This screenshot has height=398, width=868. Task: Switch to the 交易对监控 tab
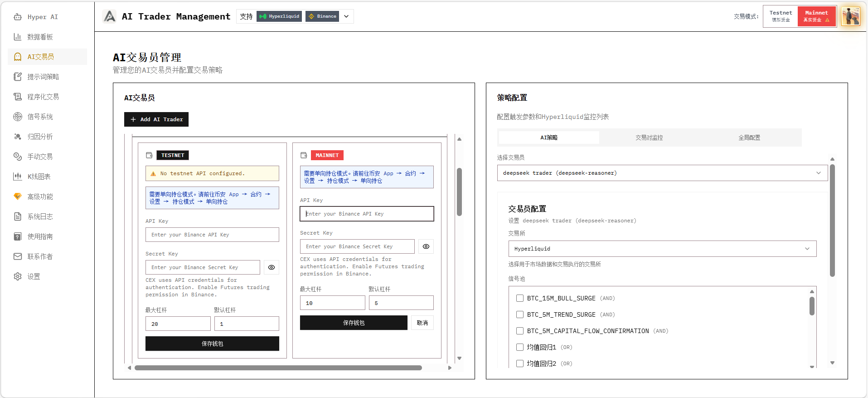[x=649, y=138]
